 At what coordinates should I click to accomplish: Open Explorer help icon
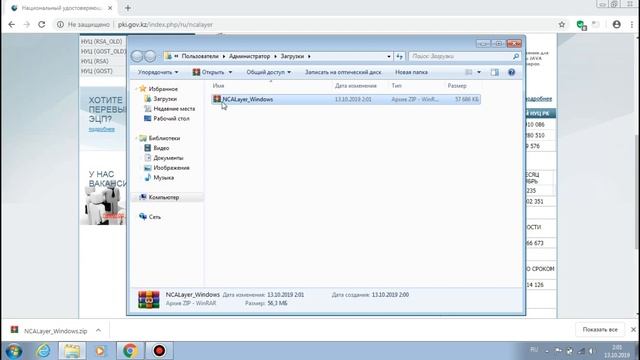point(511,72)
